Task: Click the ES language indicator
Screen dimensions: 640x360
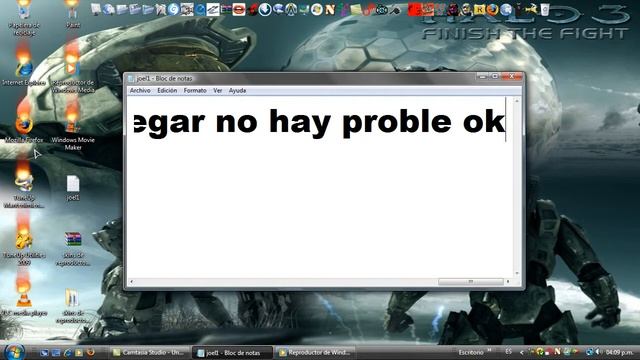Action: (508, 351)
